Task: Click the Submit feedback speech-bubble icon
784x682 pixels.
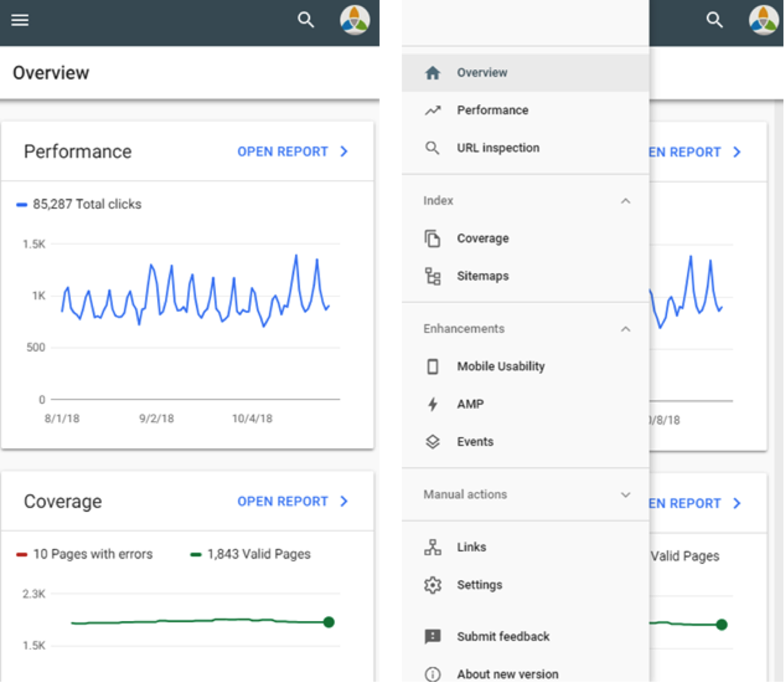Action: [x=433, y=636]
